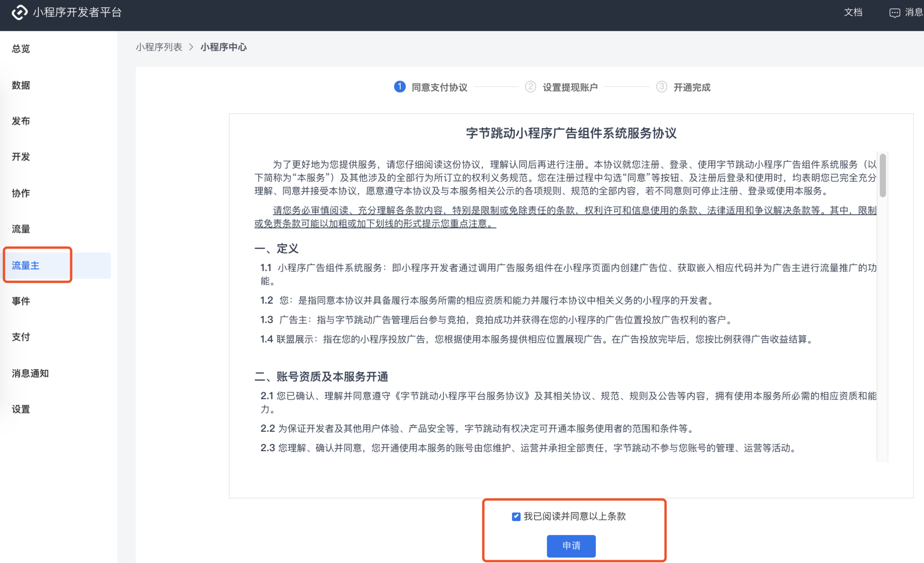Open 支付 from the sidebar
This screenshot has height=563, width=924.
click(x=20, y=337)
